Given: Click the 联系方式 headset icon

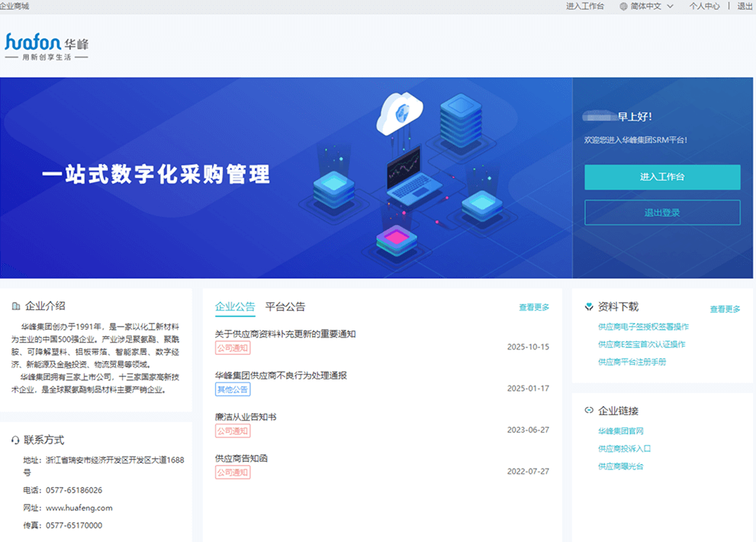Looking at the screenshot, I should [15, 440].
